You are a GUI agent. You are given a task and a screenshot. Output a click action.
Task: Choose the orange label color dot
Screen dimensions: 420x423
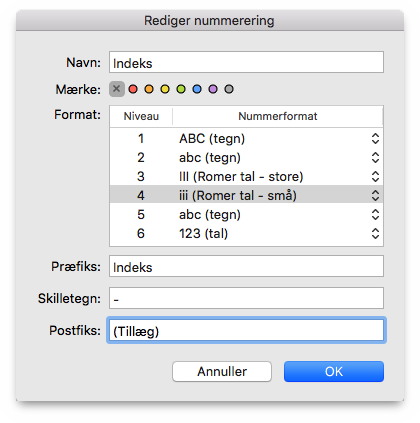click(149, 89)
